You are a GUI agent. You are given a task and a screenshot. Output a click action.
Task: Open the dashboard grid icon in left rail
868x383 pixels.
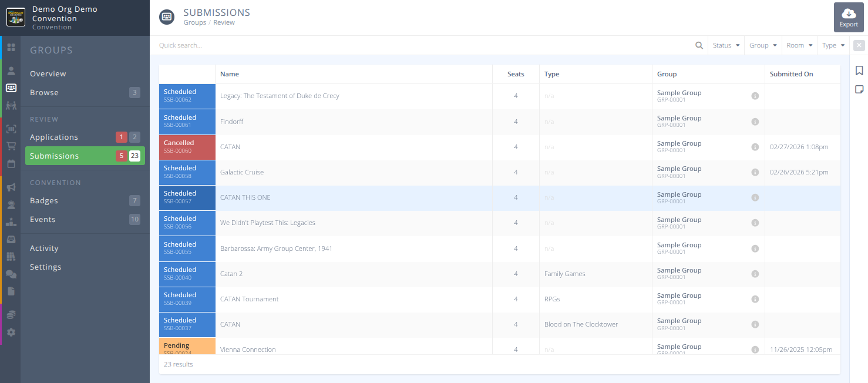(x=11, y=47)
